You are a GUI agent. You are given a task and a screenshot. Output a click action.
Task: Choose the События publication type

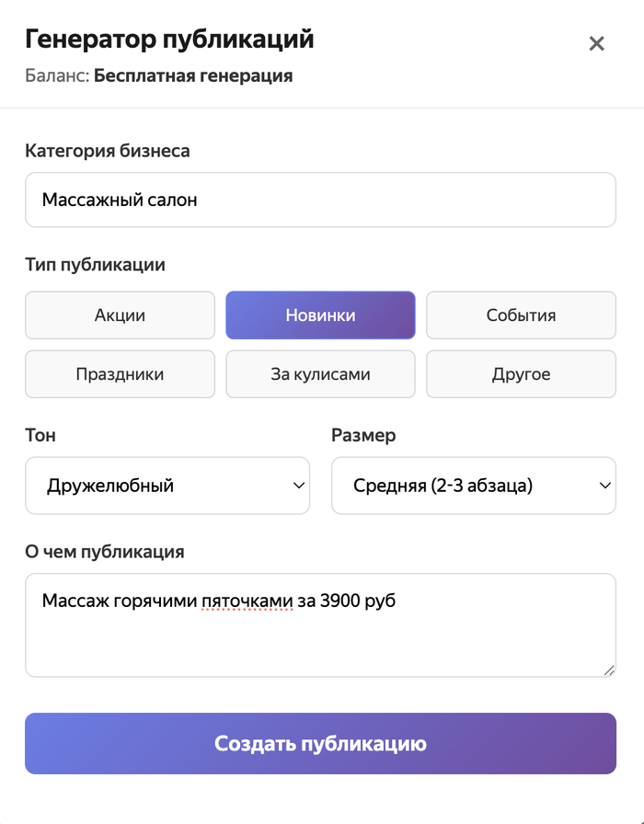click(521, 315)
